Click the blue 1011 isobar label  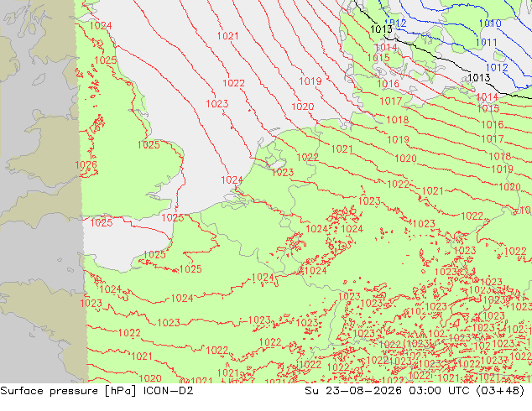click(x=486, y=43)
